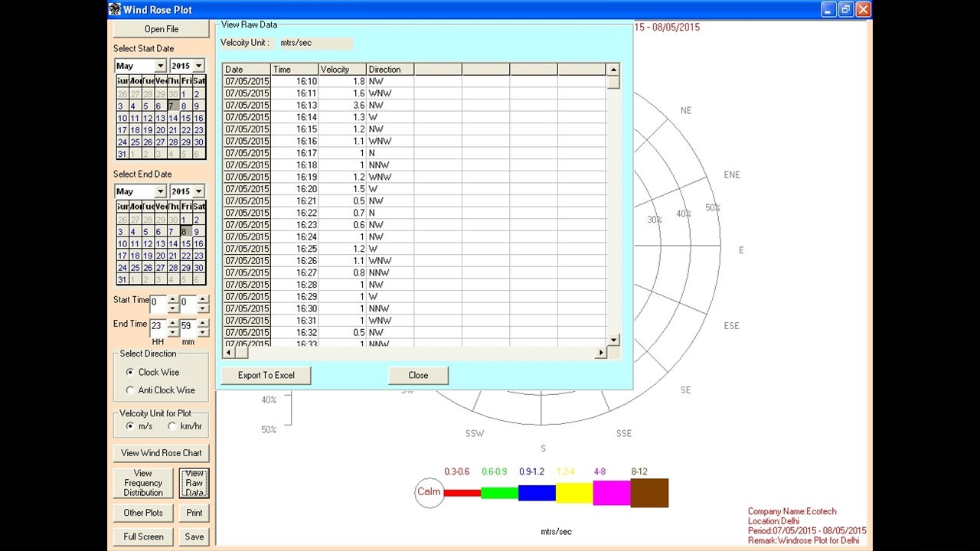The height and width of the screenshot is (551, 980).
Task: Open Other Plots
Action: (143, 513)
